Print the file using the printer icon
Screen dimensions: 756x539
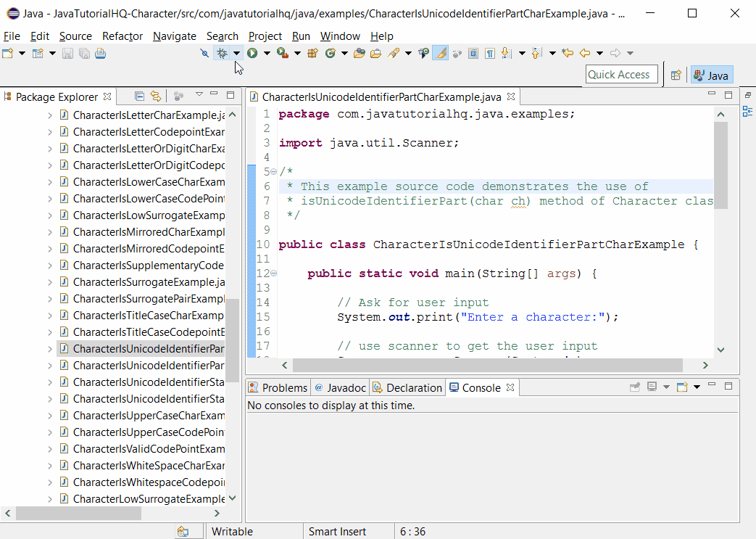[99, 52]
